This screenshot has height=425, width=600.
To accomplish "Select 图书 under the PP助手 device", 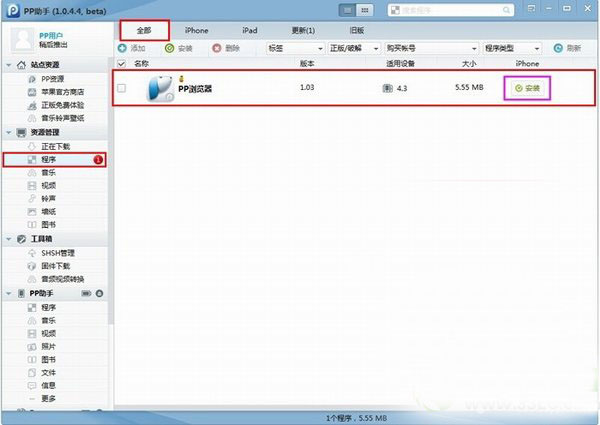I will pyautogui.click(x=48, y=360).
